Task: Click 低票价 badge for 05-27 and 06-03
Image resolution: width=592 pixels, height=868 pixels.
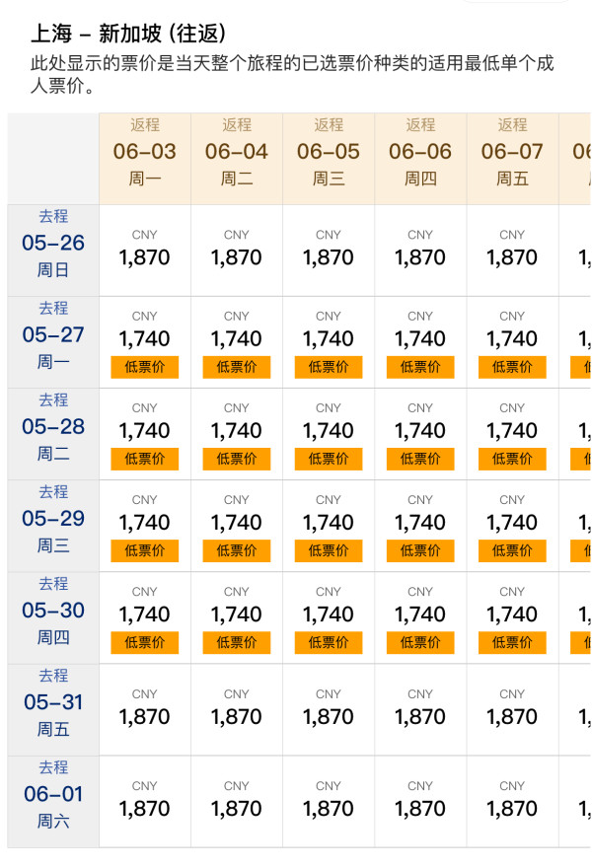Action: click(x=144, y=367)
